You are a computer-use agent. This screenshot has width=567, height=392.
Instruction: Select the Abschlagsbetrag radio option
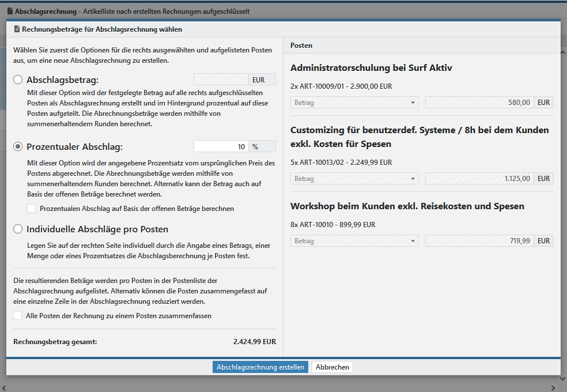tap(18, 80)
